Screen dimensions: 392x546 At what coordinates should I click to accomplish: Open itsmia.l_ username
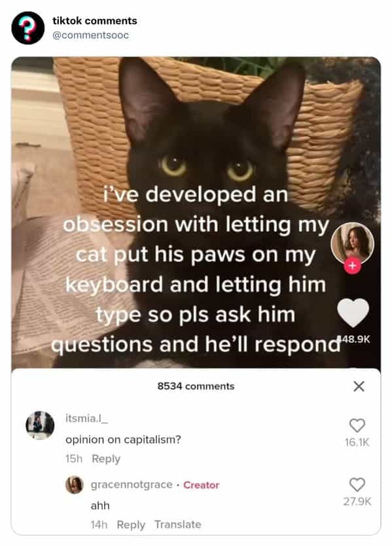[x=86, y=418]
